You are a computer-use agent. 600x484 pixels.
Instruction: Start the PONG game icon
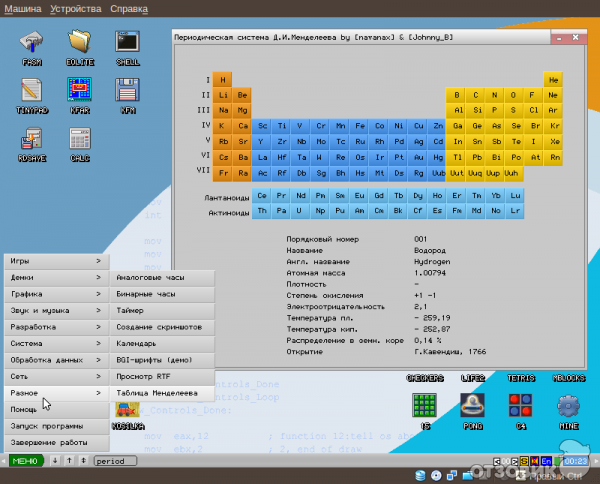point(473,407)
